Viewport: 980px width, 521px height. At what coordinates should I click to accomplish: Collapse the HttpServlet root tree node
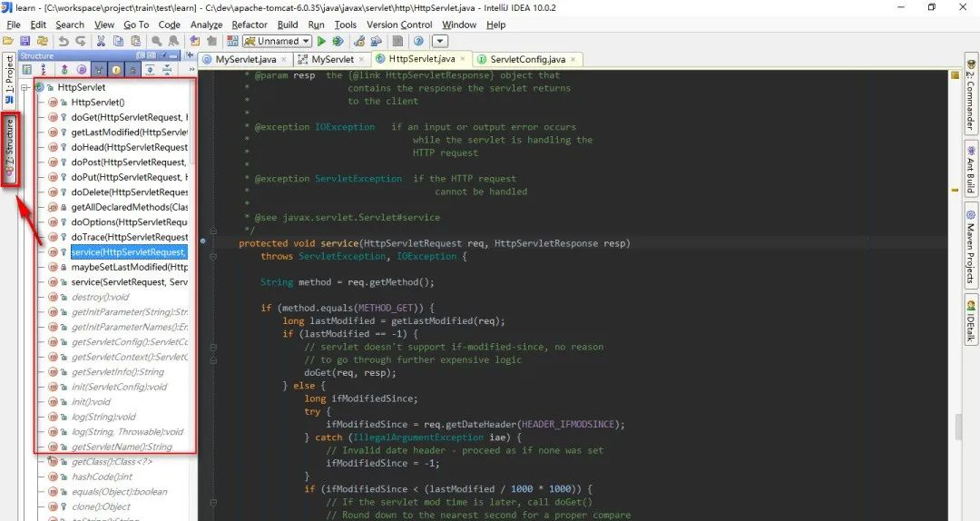(x=25, y=87)
